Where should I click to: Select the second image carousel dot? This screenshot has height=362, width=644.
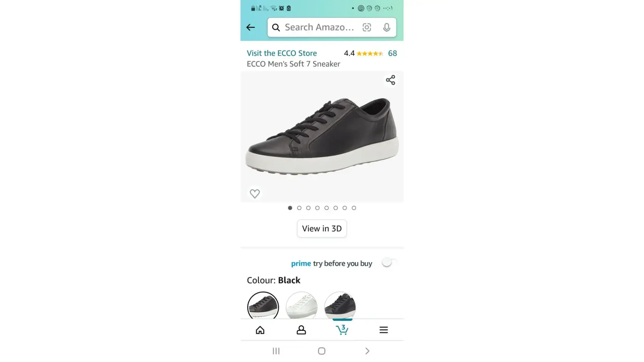pos(299,208)
